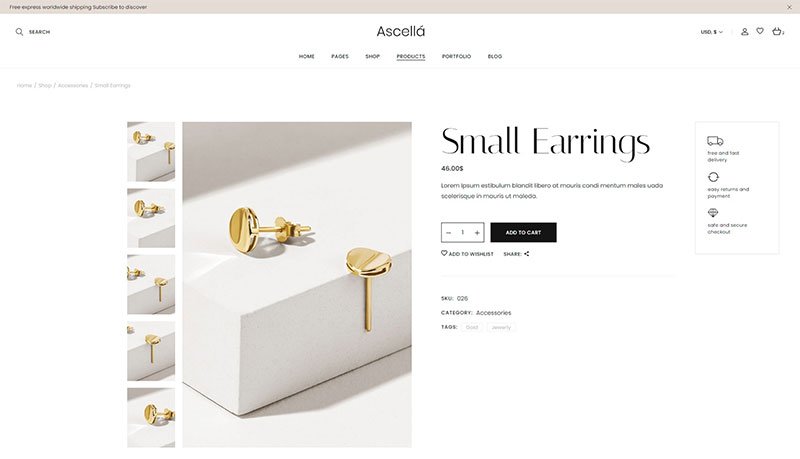Select the Accessories category link
This screenshot has width=800, height=459.
[493, 313]
